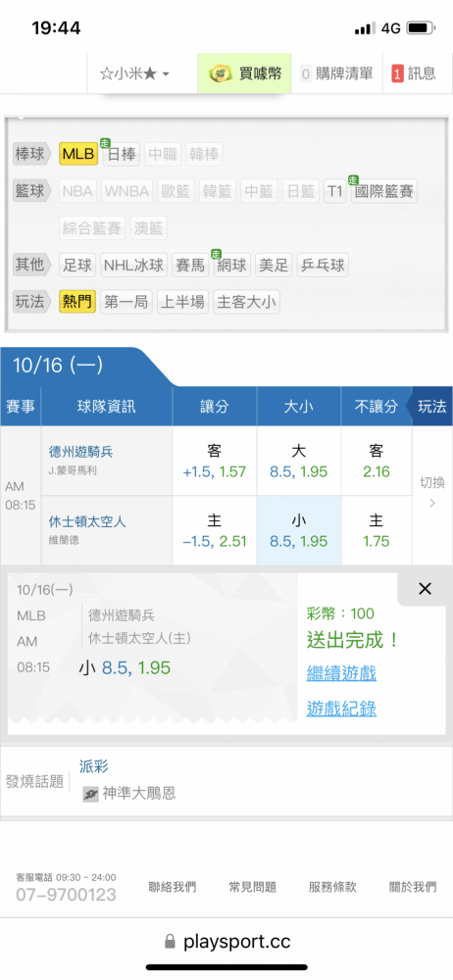Viewport: 453px width, 980px height.
Task: Open the 遊戲紀錄 link
Action: [341, 709]
